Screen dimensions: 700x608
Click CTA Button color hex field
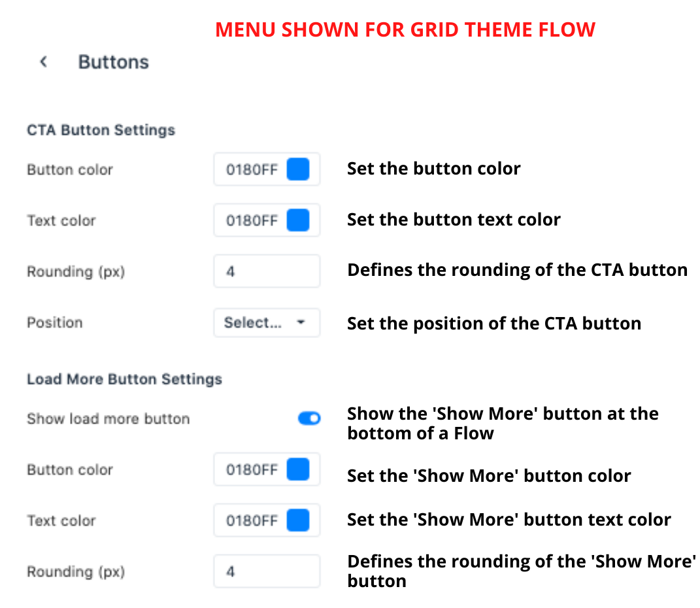252,170
